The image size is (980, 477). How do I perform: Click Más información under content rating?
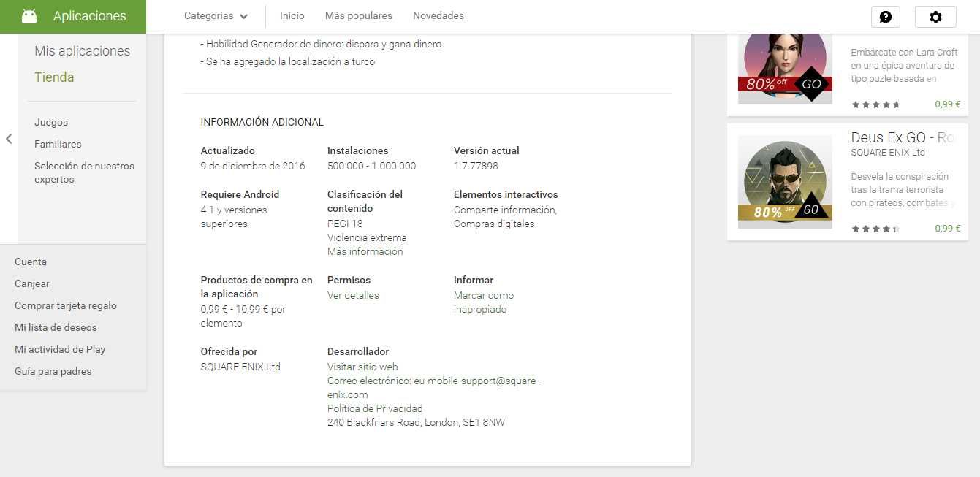365,252
